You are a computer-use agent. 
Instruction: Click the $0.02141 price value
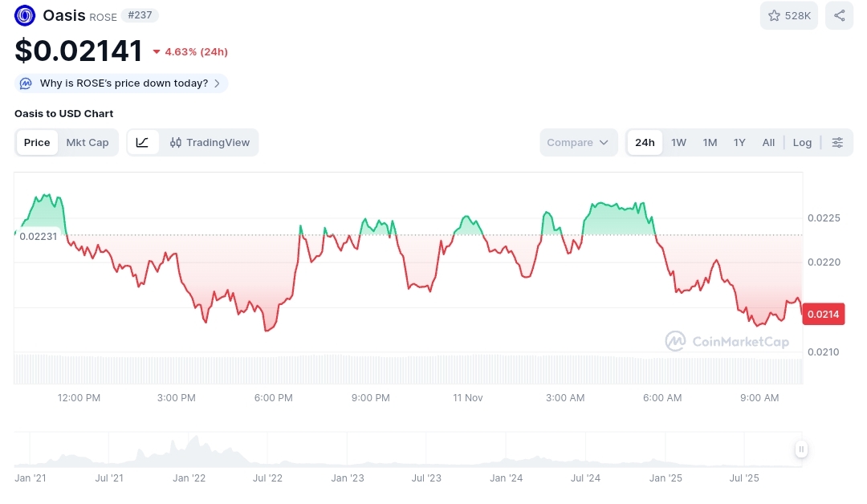[79, 51]
